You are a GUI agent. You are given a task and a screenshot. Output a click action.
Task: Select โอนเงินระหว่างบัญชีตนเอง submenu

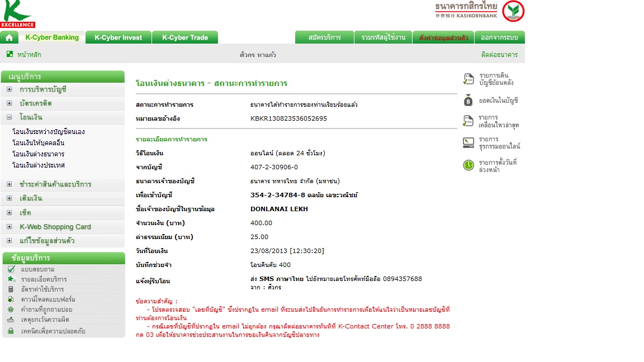tap(49, 132)
